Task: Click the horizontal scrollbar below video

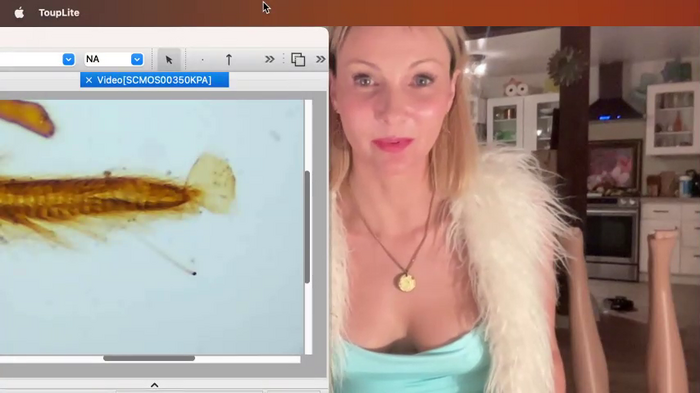Action: (x=149, y=358)
